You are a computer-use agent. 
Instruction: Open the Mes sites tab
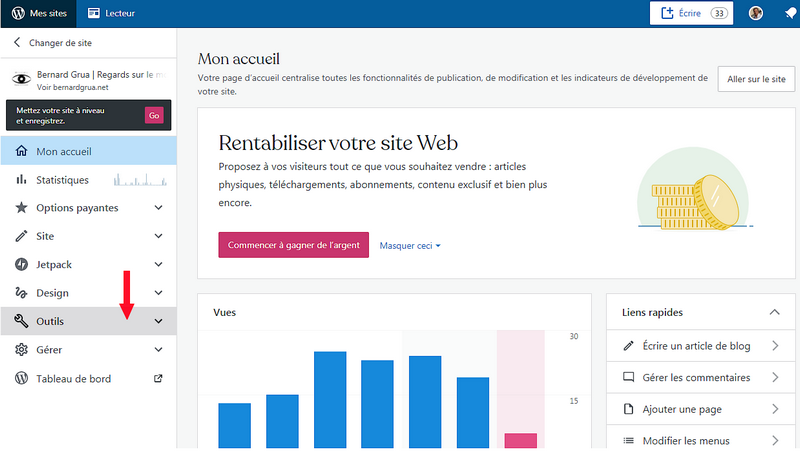[38, 14]
